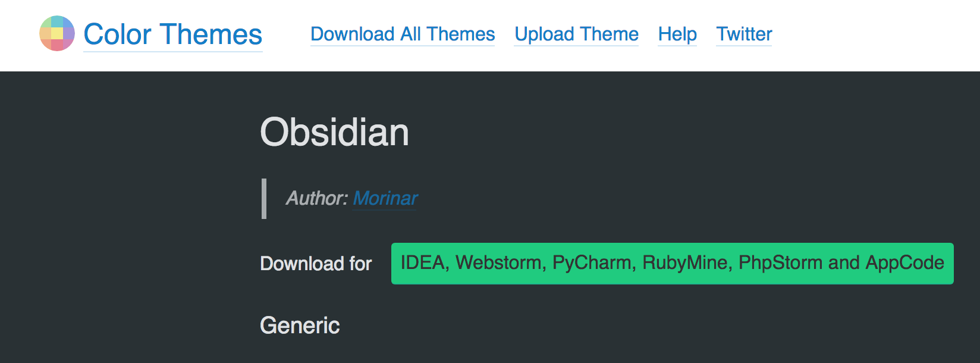Click the author label "Morinar"
Viewport: 980px width, 363px height.
point(385,199)
